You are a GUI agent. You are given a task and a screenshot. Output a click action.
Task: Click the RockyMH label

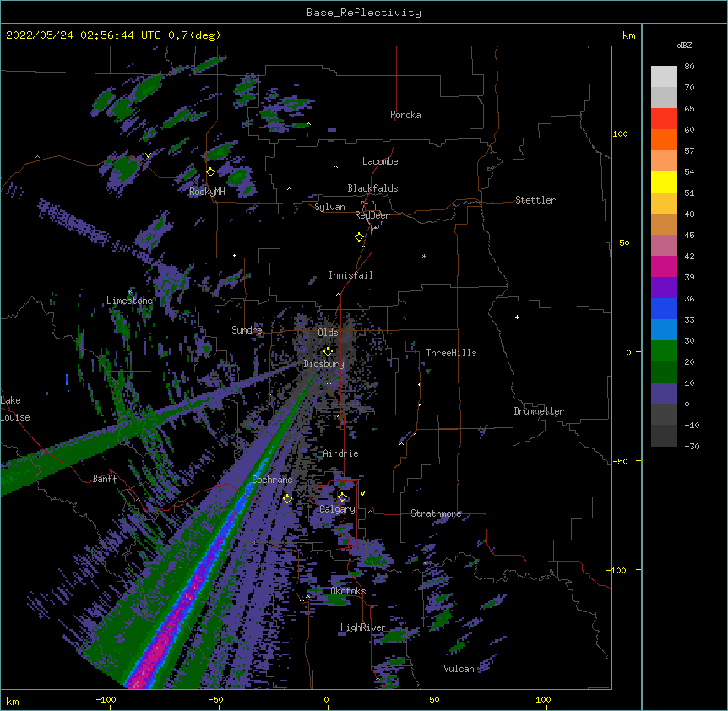click(207, 192)
